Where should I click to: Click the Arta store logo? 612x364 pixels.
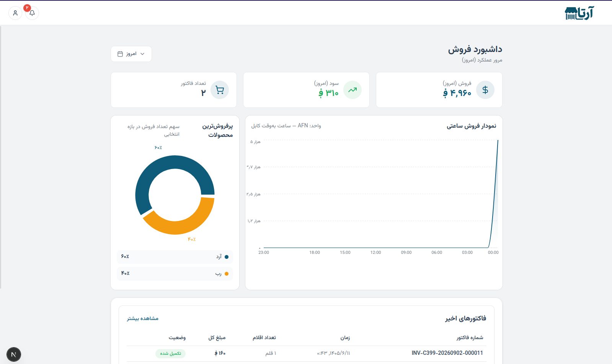pos(579,13)
